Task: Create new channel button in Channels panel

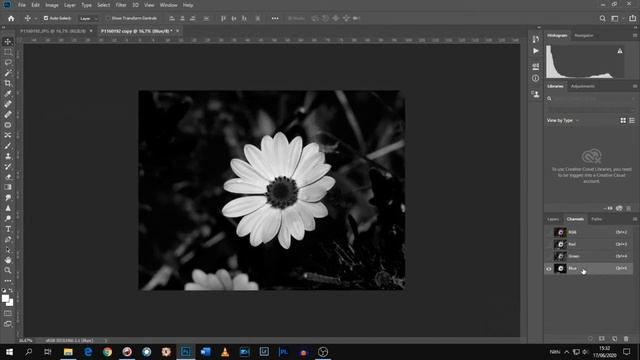Action: tap(614, 339)
